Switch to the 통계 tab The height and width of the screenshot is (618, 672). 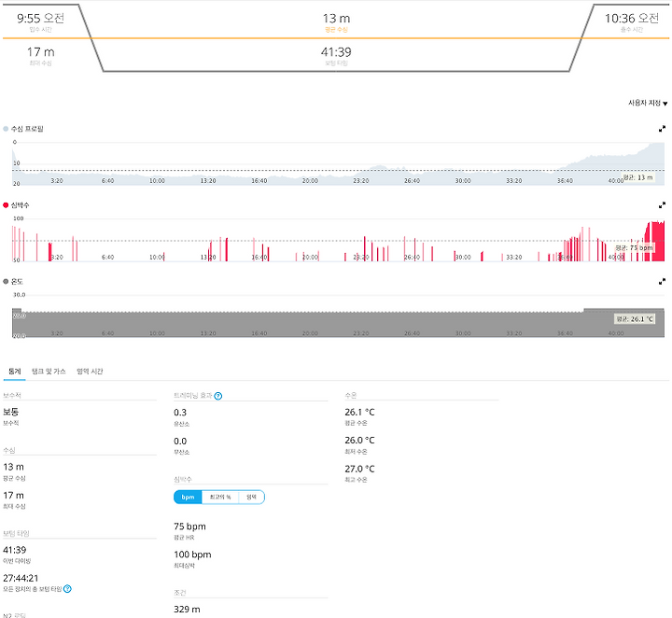click(x=15, y=372)
